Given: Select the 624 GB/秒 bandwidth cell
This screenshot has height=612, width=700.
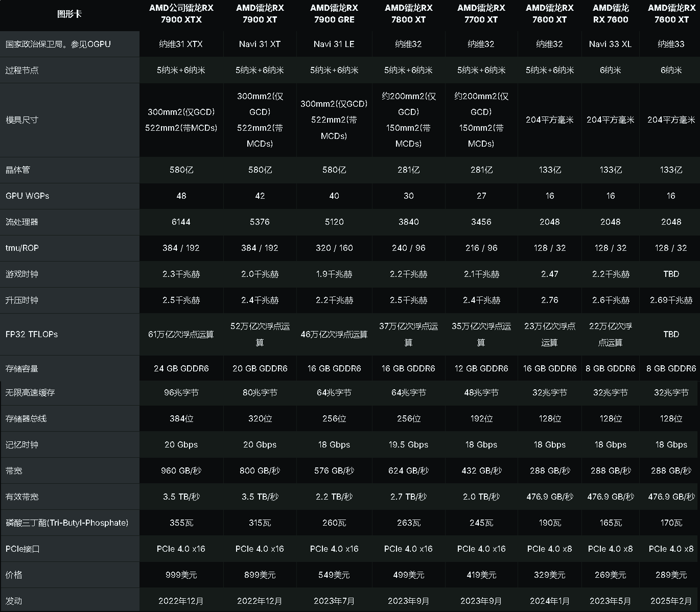Looking at the screenshot, I should [x=408, y=470].
